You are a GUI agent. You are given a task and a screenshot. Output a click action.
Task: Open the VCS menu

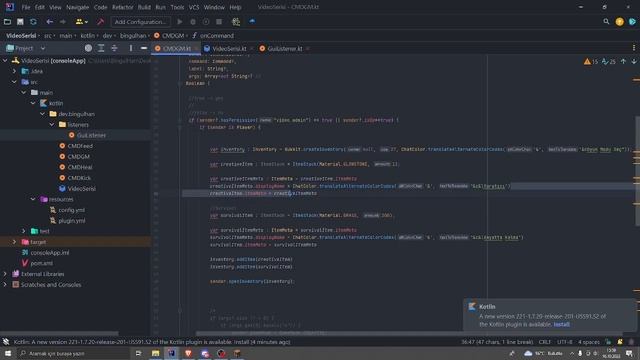pos(194,7)
